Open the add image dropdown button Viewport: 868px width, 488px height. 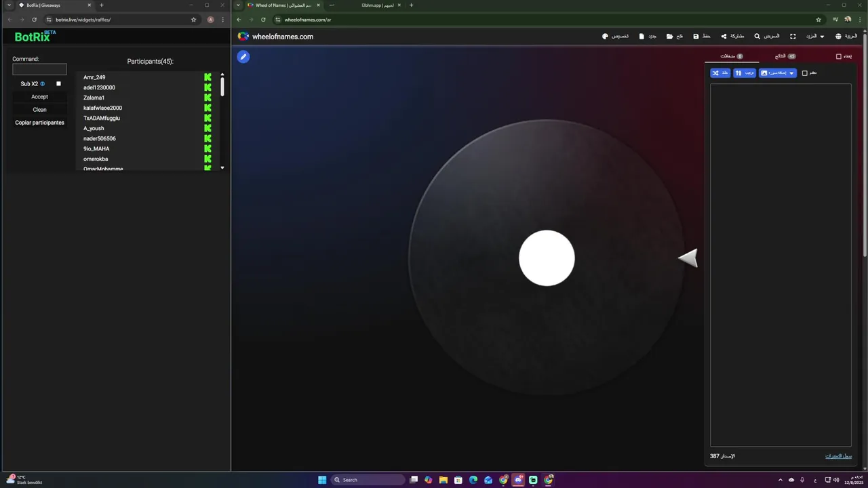click(778, 73)
